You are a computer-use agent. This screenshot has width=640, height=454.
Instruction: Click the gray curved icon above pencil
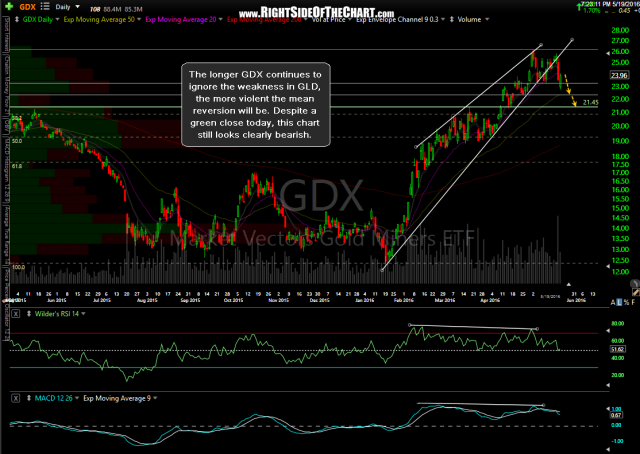tap(635, 283)
